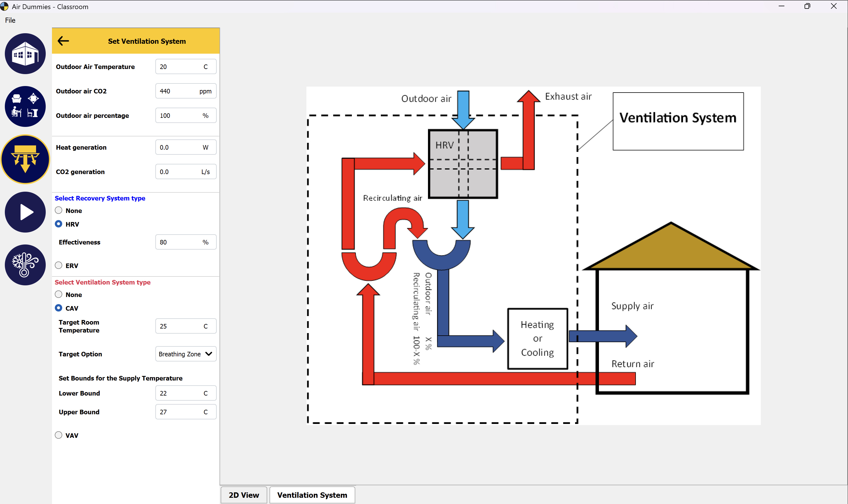Open the furniture and occupants sidebar icon
This screenshot has width=848, height=504.
click(x=25, y=106)
